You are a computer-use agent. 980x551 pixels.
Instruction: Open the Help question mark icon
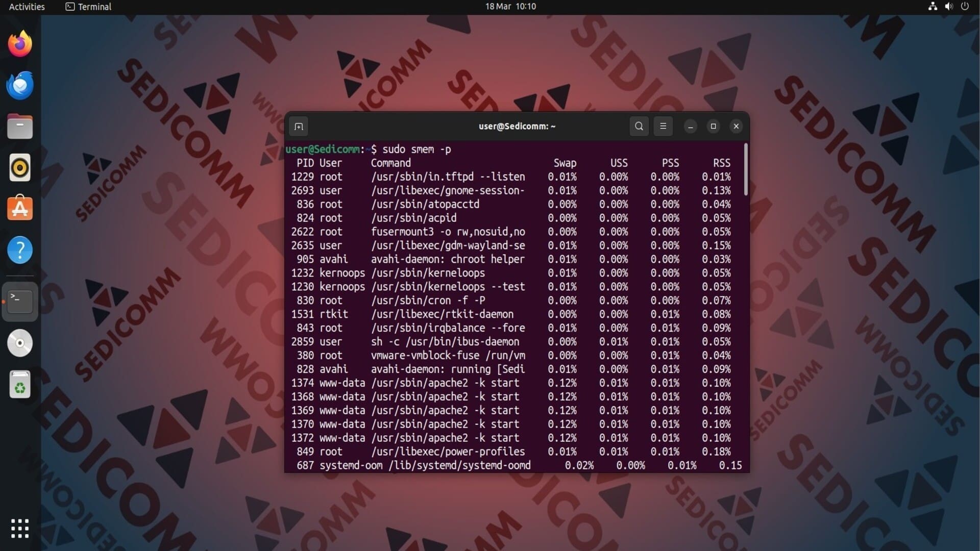pos(20,250)
